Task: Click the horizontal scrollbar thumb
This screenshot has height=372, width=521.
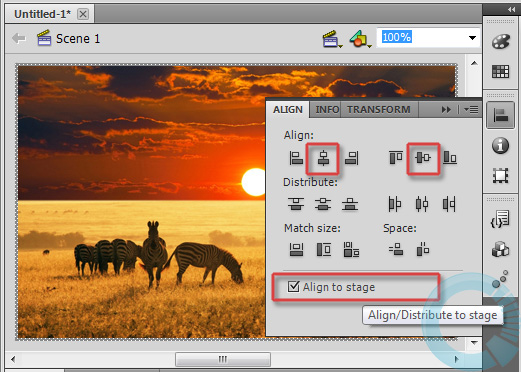Action: (x=223, y=359)
